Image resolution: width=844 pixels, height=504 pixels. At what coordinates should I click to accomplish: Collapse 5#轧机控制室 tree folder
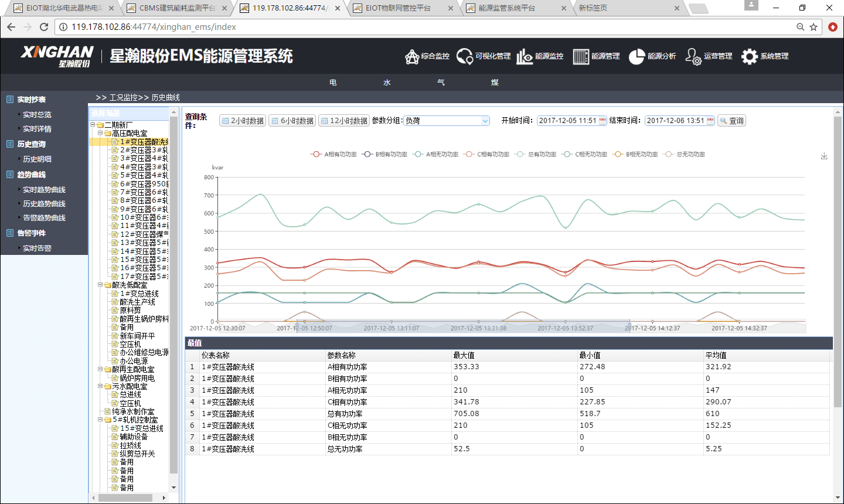click(x=100, y=420)
